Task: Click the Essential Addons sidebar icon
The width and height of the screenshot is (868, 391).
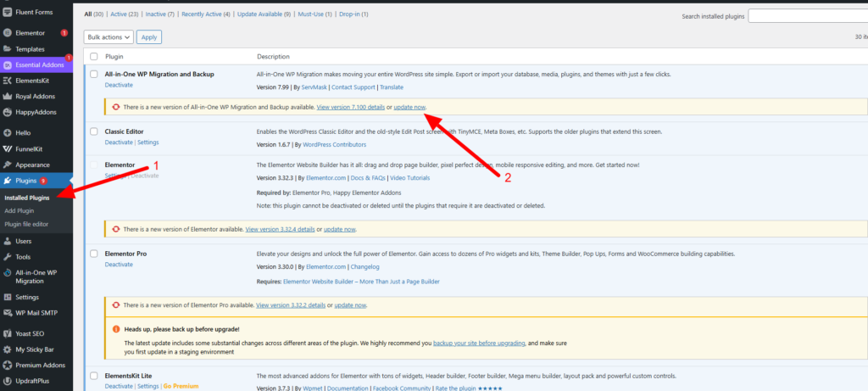Action: pyautogui.click(x=8, y=64)
